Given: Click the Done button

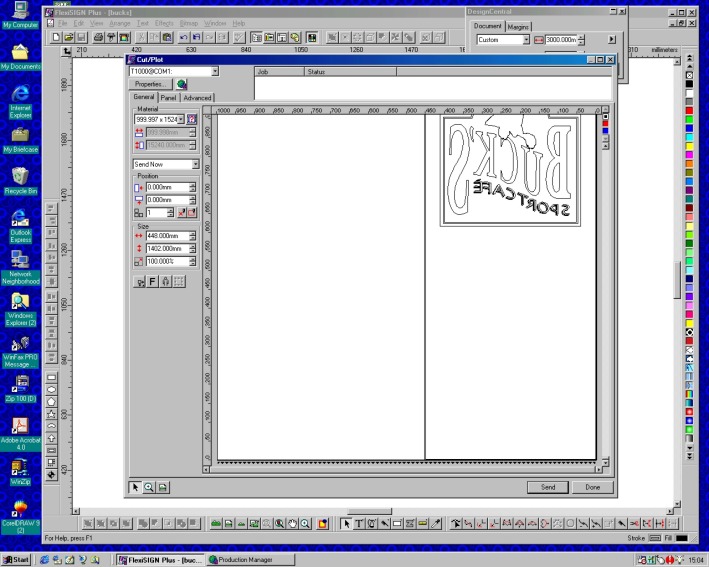Looking at the screenshot, I should point(592,487).
